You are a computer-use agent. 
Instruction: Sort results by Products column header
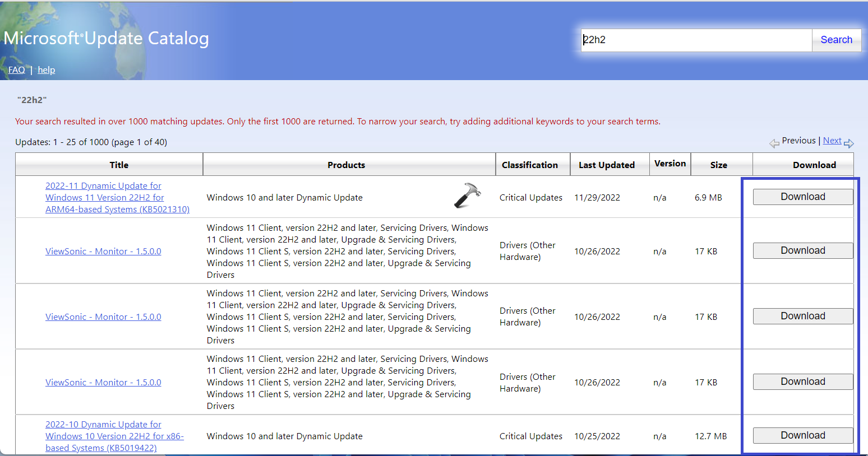346,165
